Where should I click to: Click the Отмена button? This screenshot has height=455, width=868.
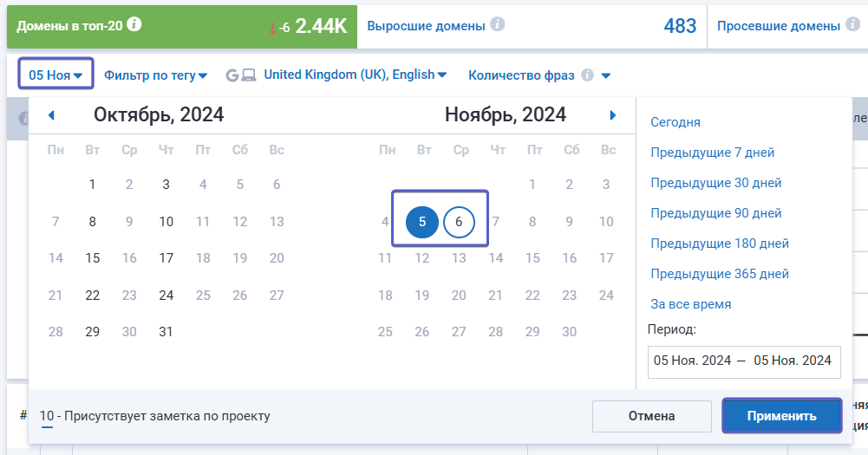pos(651,416)
